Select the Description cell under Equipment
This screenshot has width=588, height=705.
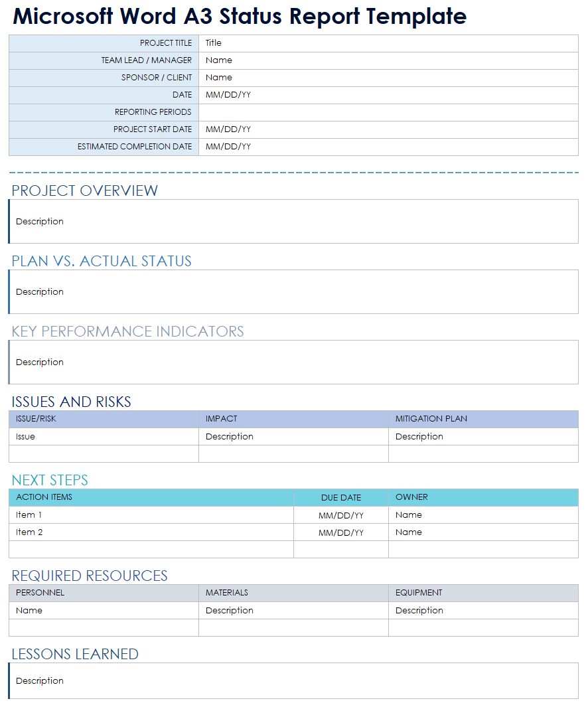pyautogui.click(x=482, y=611)
